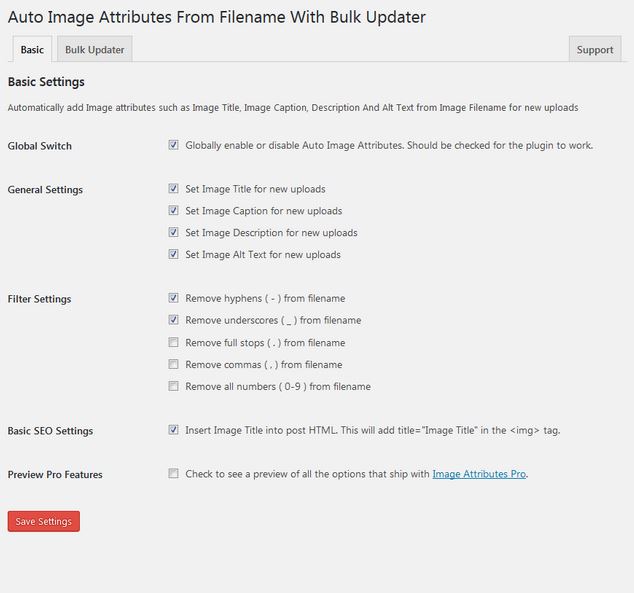Image resolution: width=634 pixels, height=593 pixels.
Task: Check the Preview Pro Features box
Action: tap(173, 473)
